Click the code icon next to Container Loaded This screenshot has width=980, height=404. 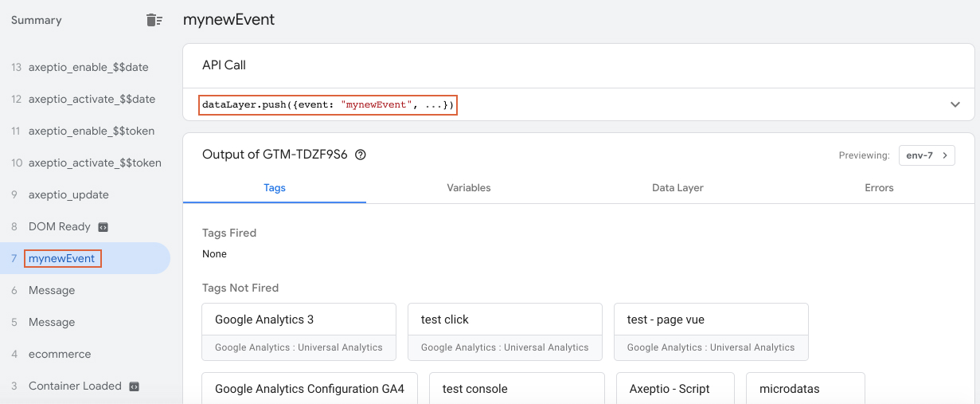134,386
